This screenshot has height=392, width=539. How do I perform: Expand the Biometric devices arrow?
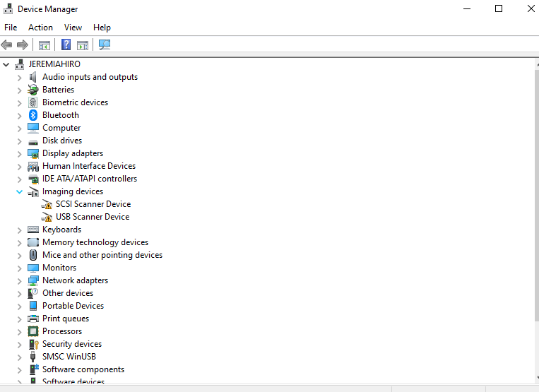20,103
